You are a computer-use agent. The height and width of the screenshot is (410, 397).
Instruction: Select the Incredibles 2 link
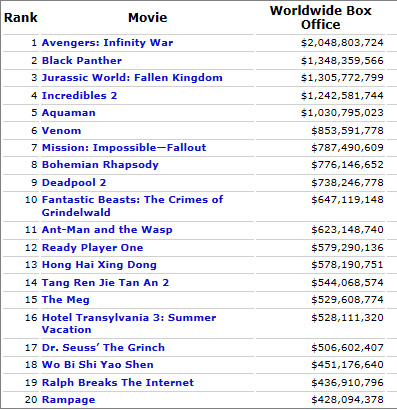point(79,95)
